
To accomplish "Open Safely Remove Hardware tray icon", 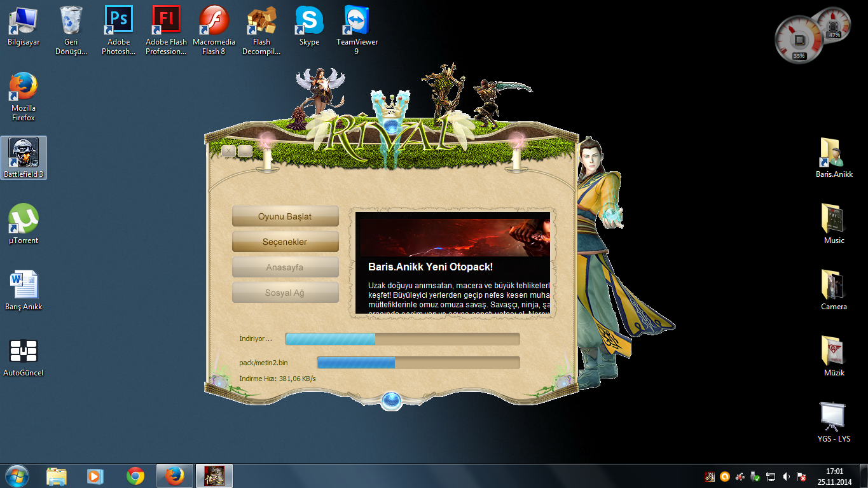I will pyautogui.click(x=755, y=477).
